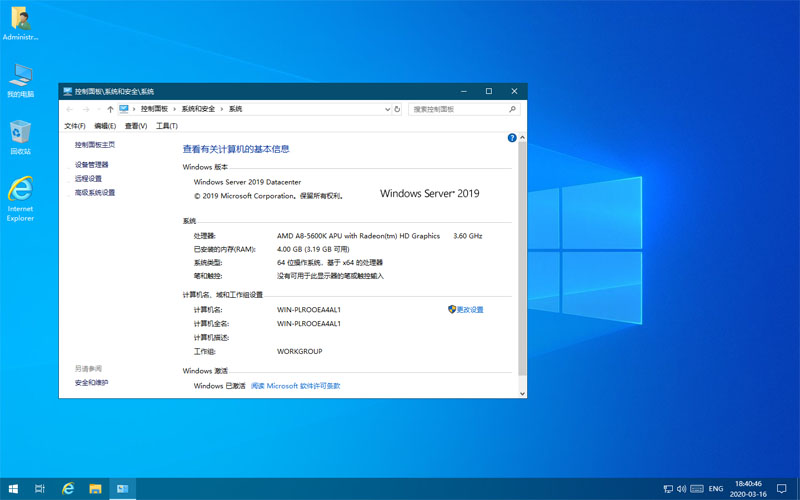Open the 我的电脑 desktop icon
Image resolution: width=800 pixels, height=500 pixels.
tap(20, 81)
